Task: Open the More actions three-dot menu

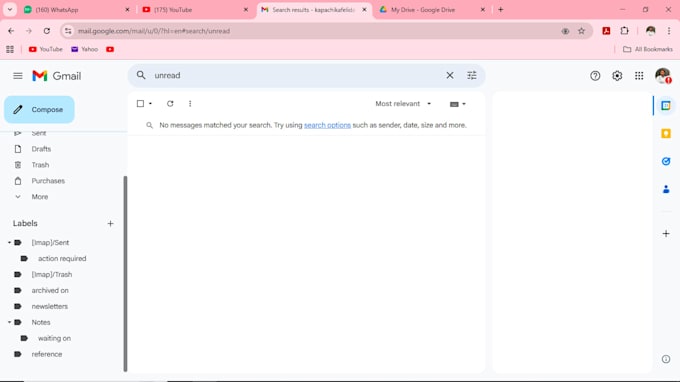Action: tap(190, 104)
